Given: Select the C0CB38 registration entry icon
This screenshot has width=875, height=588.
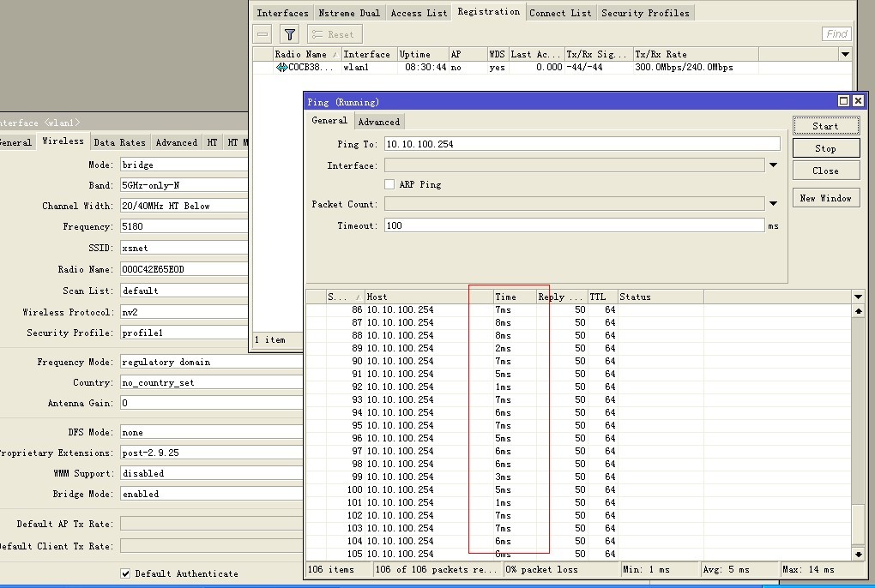Looking at the screenshot, I should click(281, 68).
